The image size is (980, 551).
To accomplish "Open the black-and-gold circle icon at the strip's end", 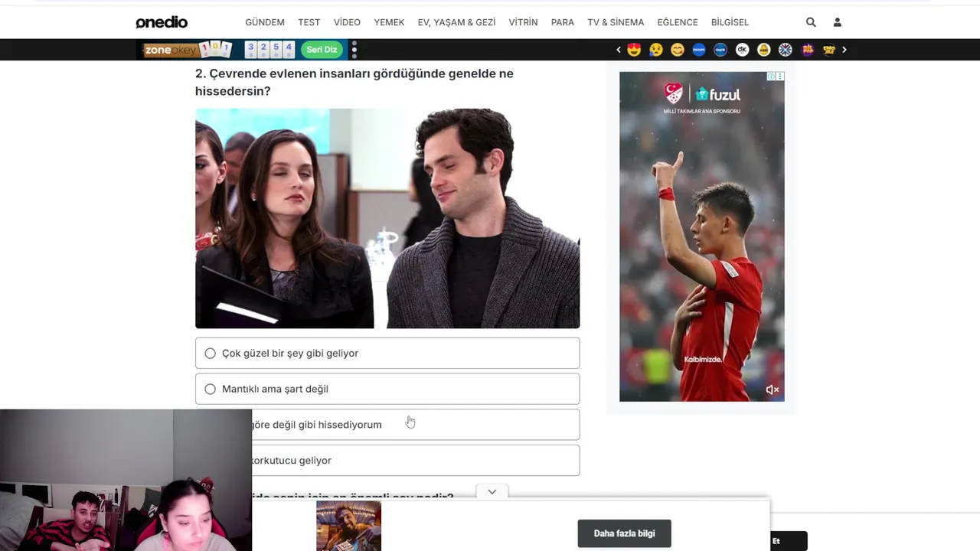I will (x=828, y=50).
